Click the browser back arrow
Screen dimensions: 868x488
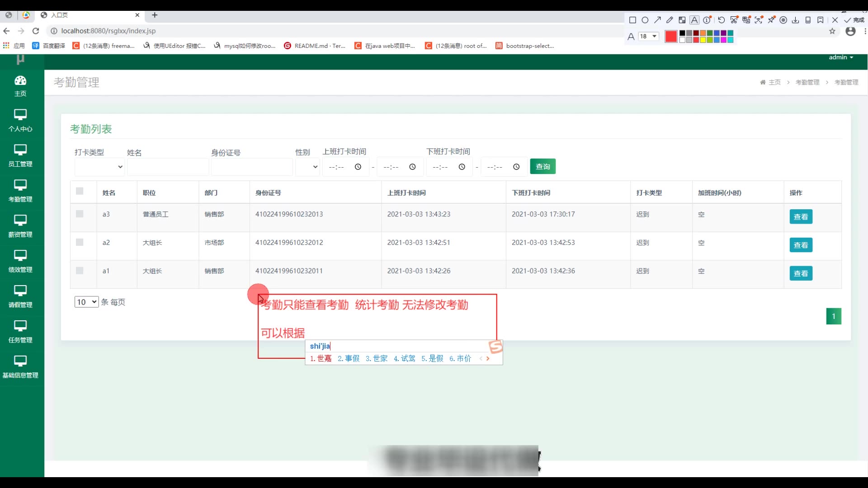6,31
